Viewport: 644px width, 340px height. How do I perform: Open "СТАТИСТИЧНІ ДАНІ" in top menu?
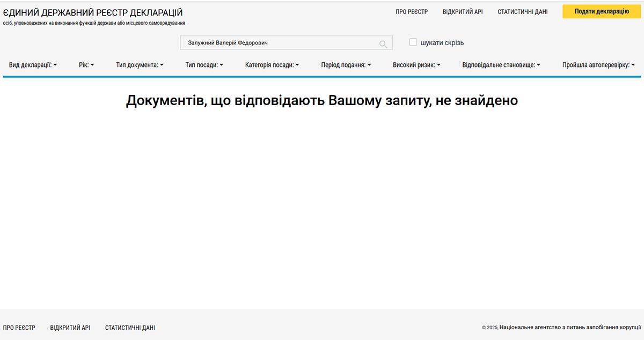pyautogui.click(x=522, y=12)
